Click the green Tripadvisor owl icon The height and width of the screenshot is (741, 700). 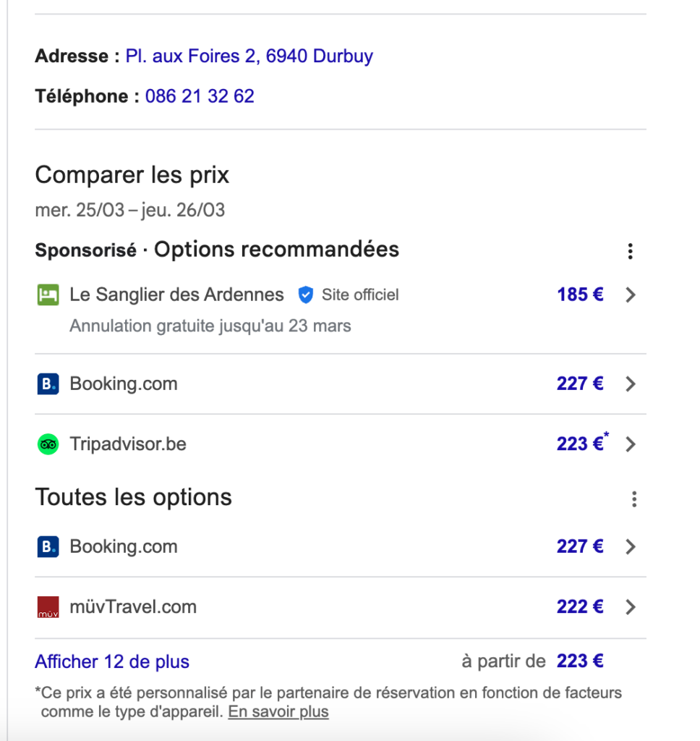48,444
